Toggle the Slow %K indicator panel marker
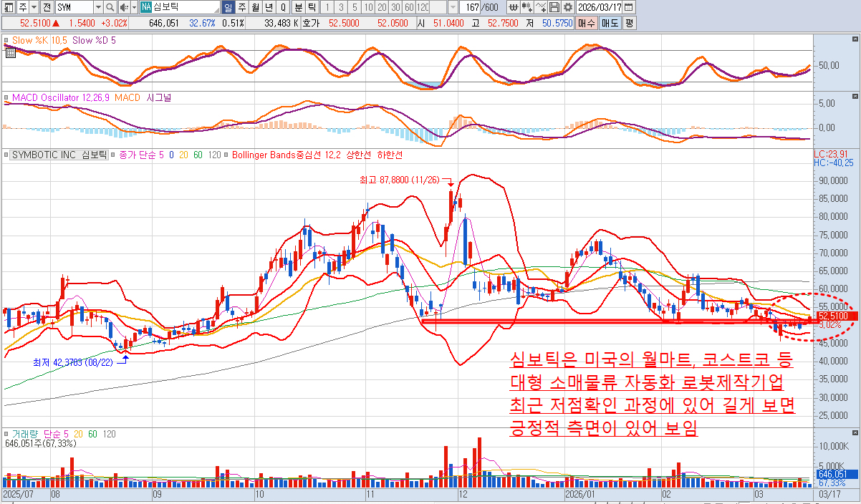 point(6,41)
